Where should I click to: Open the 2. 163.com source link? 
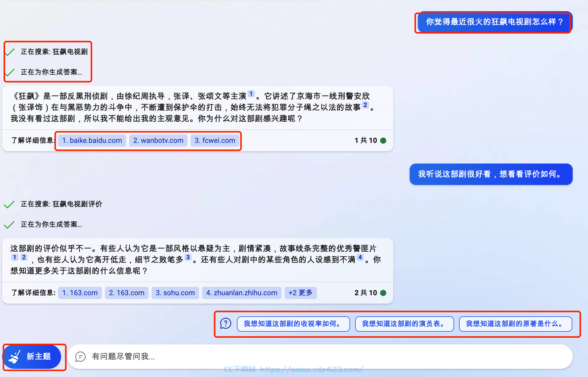[127, 293]
